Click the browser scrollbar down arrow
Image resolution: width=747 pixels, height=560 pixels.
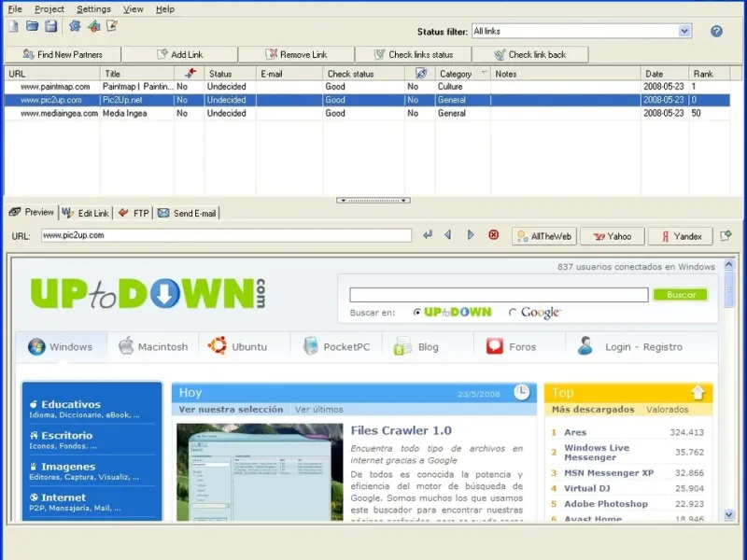click(x=729, y=514)
